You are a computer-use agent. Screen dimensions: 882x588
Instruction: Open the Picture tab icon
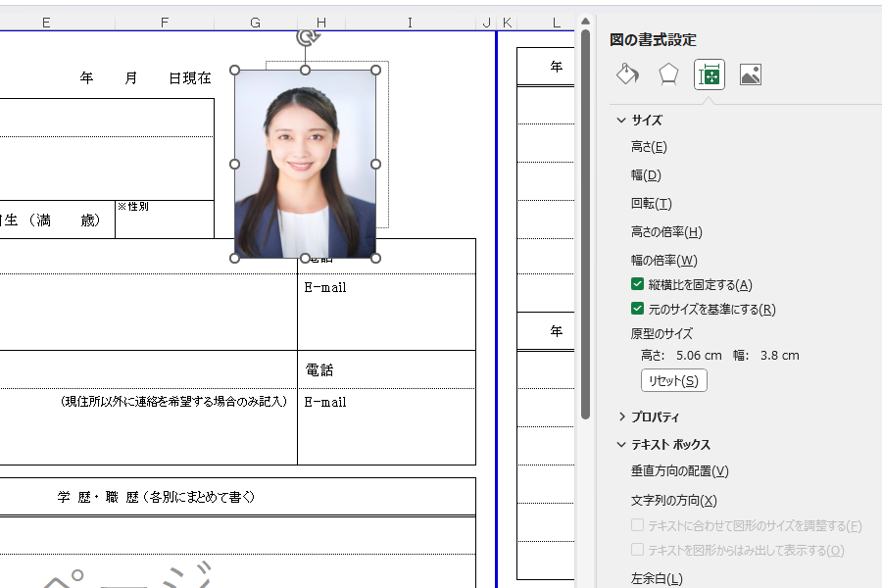click(751, 74)
